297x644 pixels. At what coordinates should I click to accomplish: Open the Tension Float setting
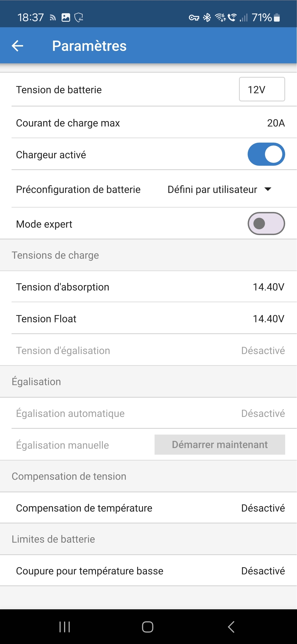click(148, 319)
